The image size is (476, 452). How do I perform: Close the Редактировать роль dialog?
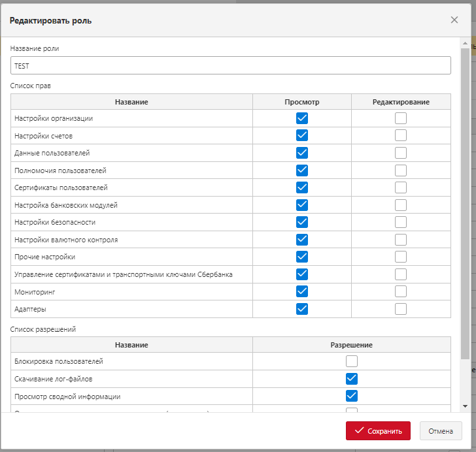click(454, 20)
